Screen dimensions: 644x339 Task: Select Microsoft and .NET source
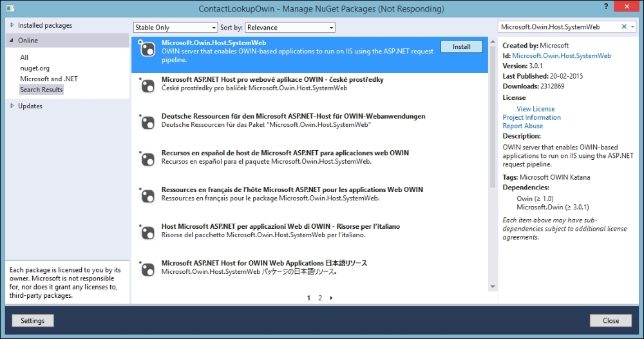(x=49, y=79)
